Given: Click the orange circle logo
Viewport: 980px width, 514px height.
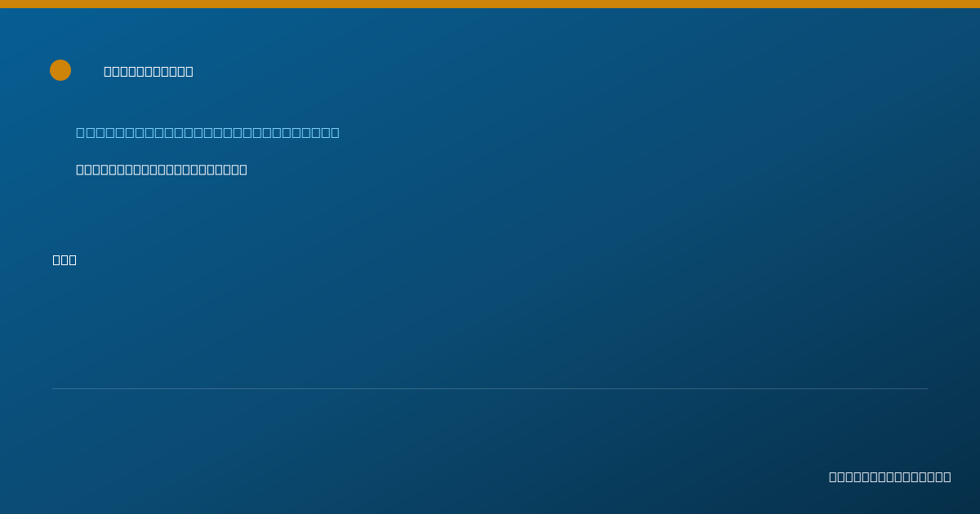Looking at the screenshot, I should click(60, 70).
